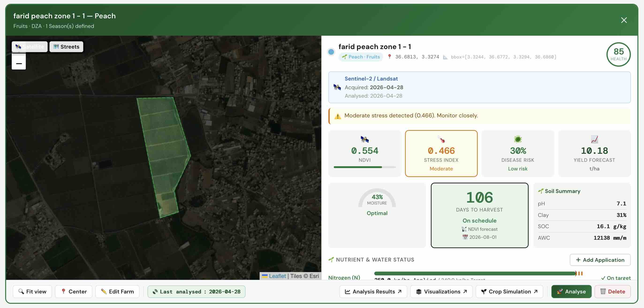Open Visualizations page
Viewport: 644px width, 308px height.
point(442,292)
